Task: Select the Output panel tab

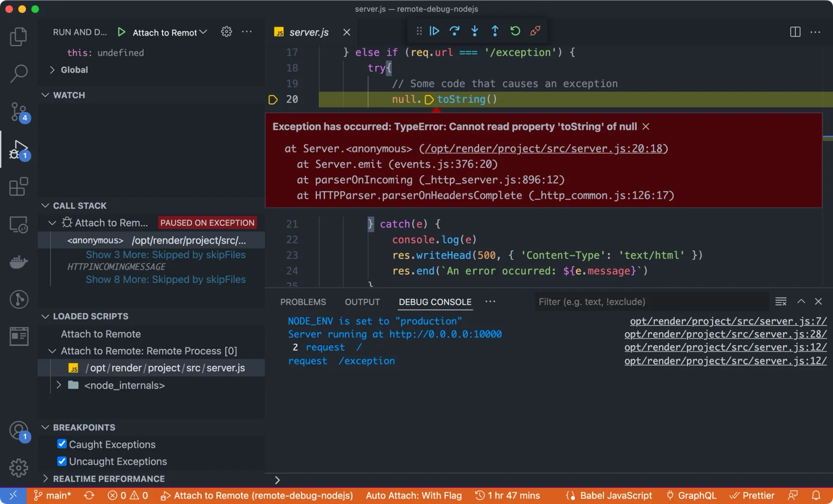Action: tap(362, 301)
